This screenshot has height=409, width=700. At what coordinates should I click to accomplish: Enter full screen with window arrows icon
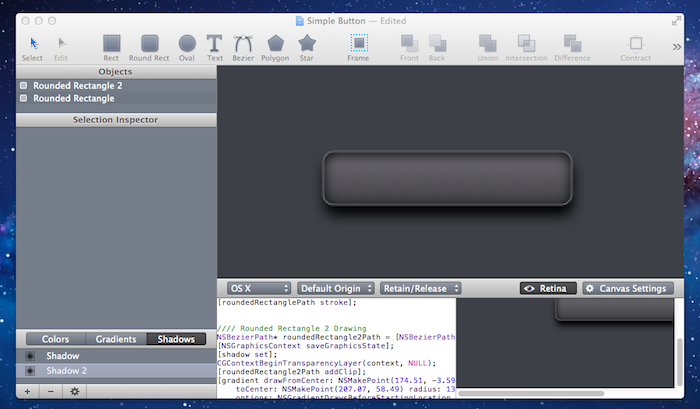pyautogui.click(x=677, y=20)
